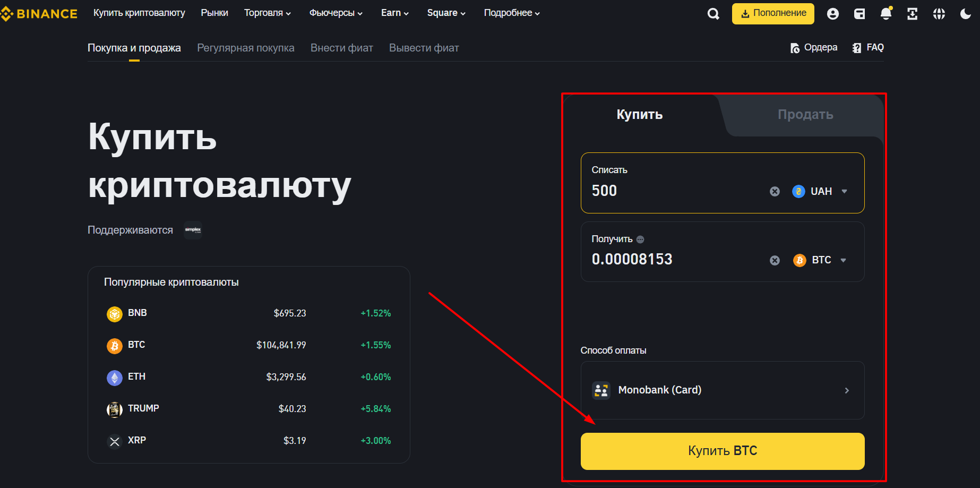Clear the 500 amount with X icon
Screen dimensions: 980x488
click(775, 191)
